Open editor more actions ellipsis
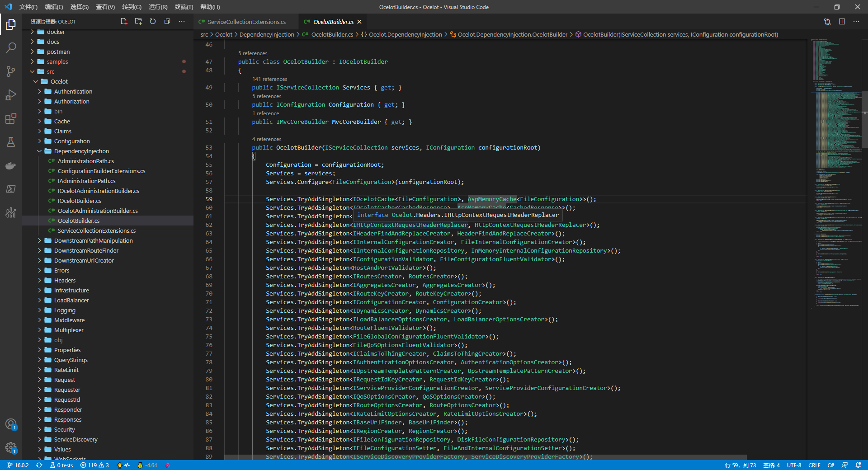The width and height of the screenshot is (868, 470). pyautogui.click(x=856, y=22)
